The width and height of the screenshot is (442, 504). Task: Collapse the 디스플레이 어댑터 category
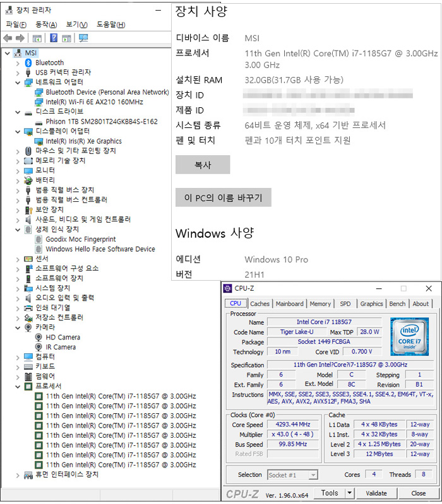[18, 132]
